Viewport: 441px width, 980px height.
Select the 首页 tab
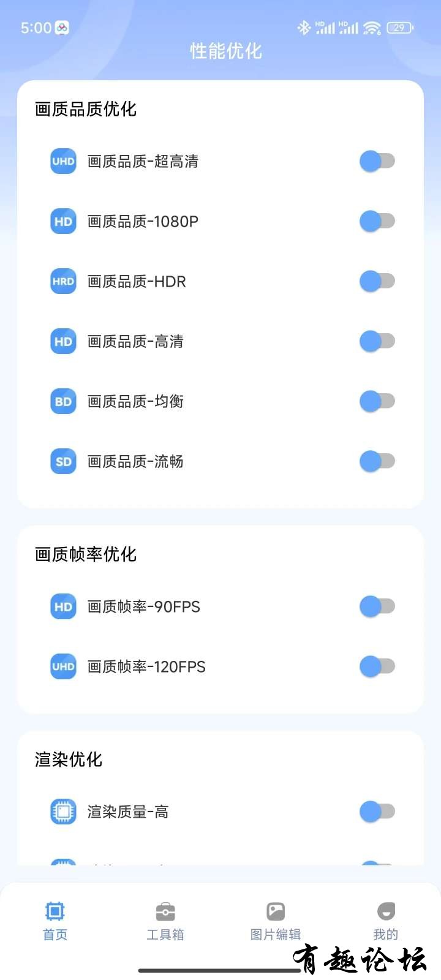pyautogui.click(x=55, y=921)
